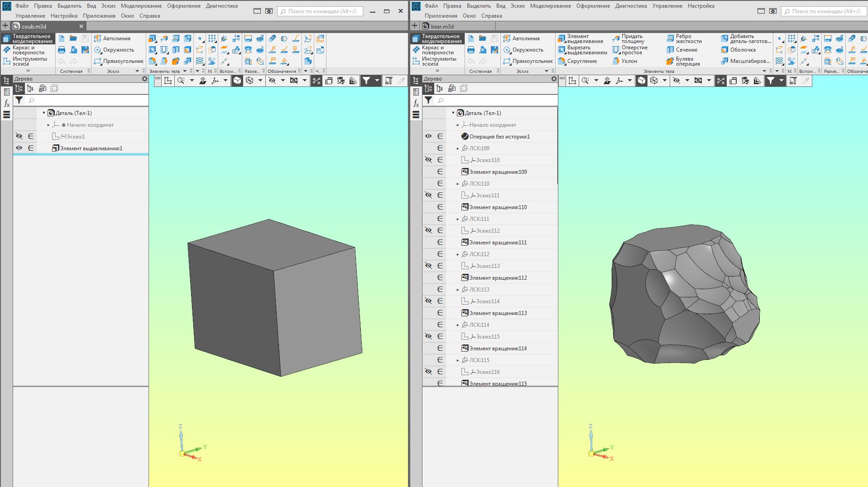Expand ЛСК:109 node in bear.m3d tree
This screenshot has width=868, height=487.
tap(458, 148)
